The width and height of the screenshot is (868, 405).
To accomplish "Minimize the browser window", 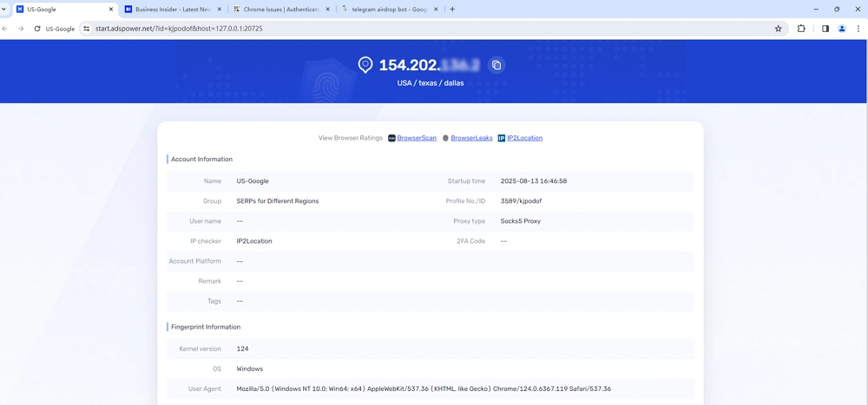I will 817,10.
